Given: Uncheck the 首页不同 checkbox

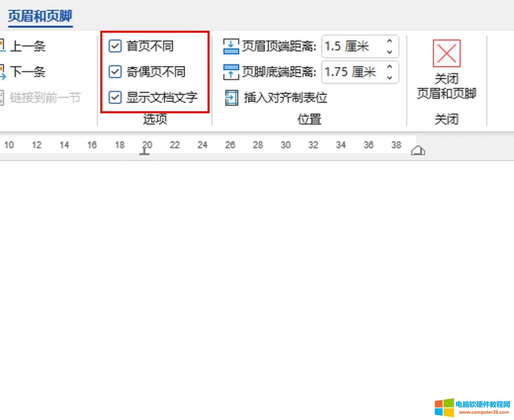Looking at the screenshot, I should 115,46.
